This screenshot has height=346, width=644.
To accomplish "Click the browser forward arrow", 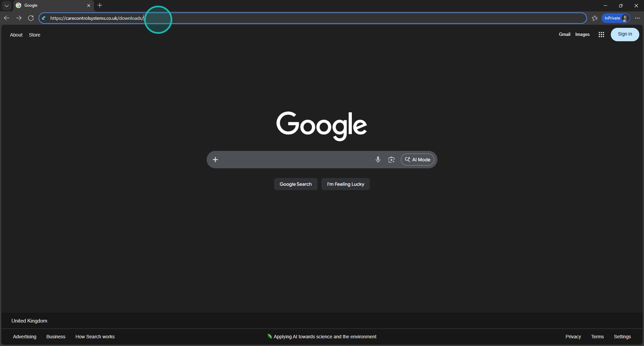I will tap(19, 18).
